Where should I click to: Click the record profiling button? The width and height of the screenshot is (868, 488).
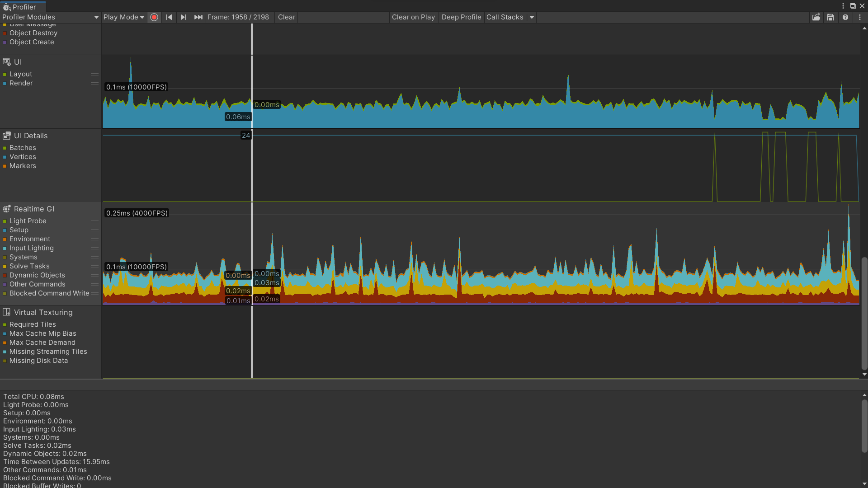click(x=154, y=17)
